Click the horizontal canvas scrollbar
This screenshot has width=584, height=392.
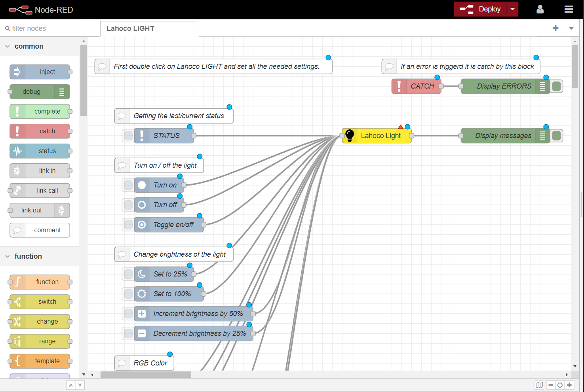tap(146, 375)
